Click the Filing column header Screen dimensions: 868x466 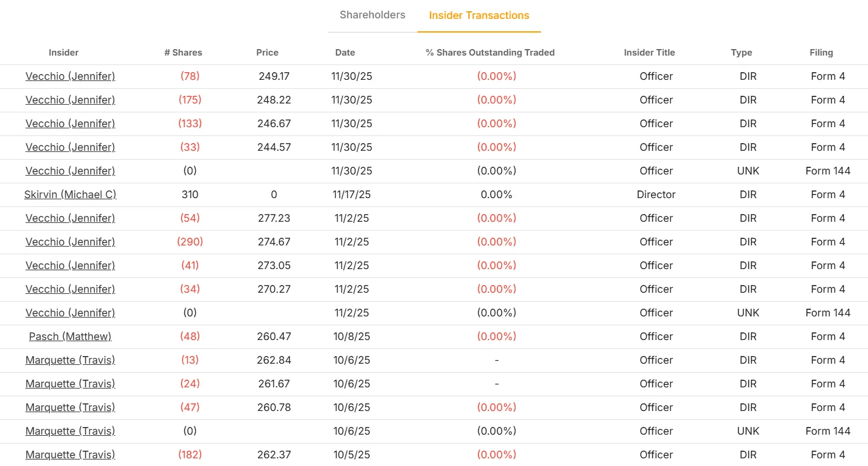[821, 53]
